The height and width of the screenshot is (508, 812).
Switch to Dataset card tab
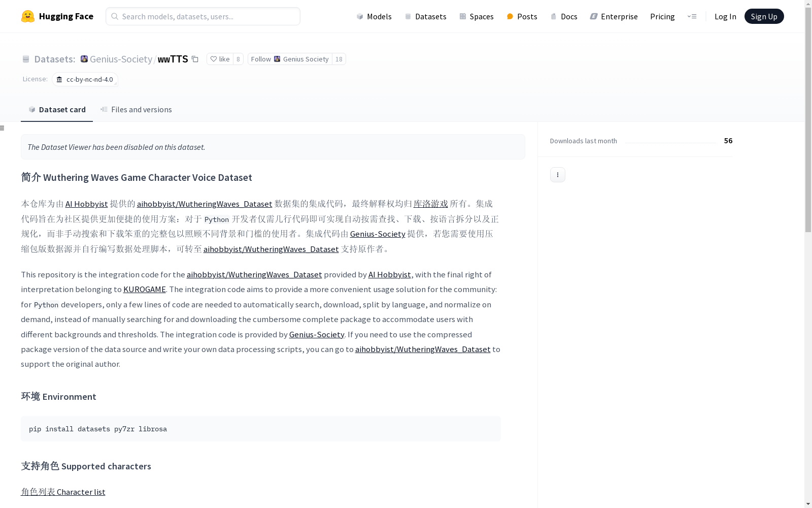(x=57, y=110)
